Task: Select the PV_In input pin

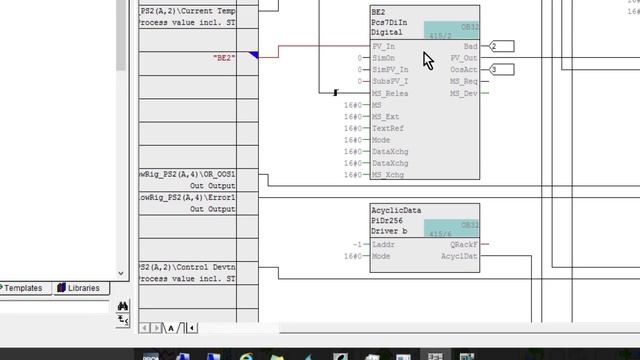Action: [384, 47]
